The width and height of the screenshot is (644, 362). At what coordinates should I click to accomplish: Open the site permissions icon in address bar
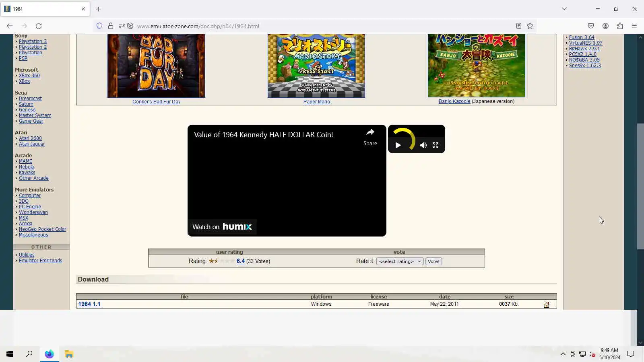(x=122, y=26)
